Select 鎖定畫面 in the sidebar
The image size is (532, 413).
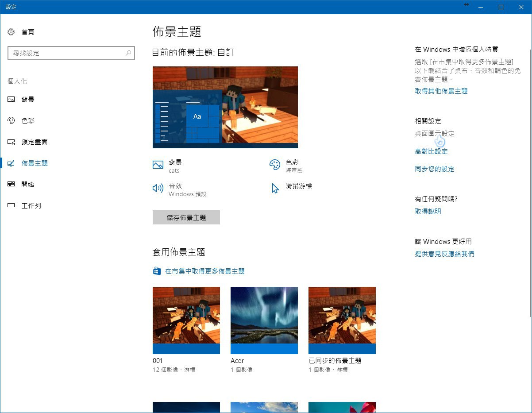pyautogui.click(x=34, y=142)
